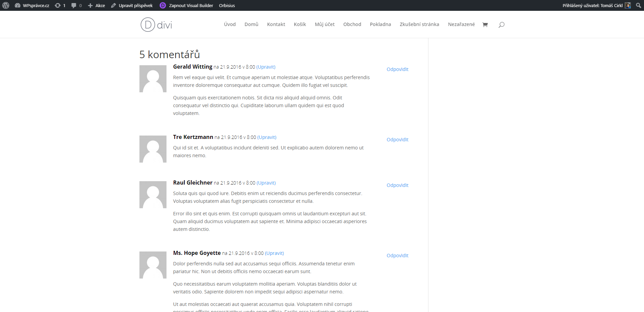Open the shopping cart icon in navigation

coord(485,25)
